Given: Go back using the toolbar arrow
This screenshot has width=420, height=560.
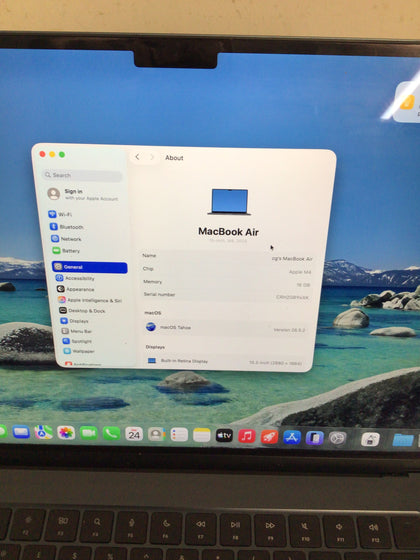Looking at the screenshot, I should pyautogui.click(x=137, y=157).
